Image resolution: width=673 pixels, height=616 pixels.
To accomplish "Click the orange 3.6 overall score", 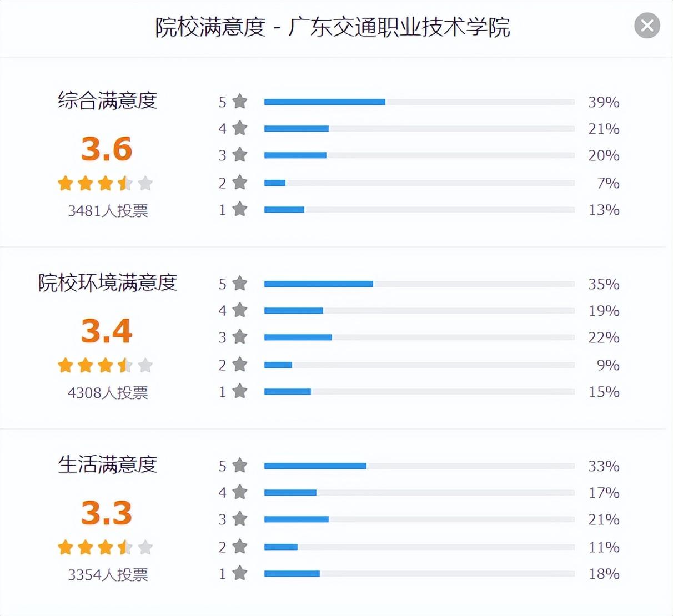I will [107, 149].
